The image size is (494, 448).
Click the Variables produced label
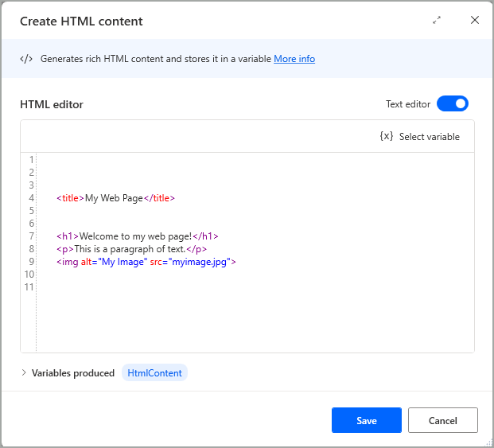tap(73, 373)
